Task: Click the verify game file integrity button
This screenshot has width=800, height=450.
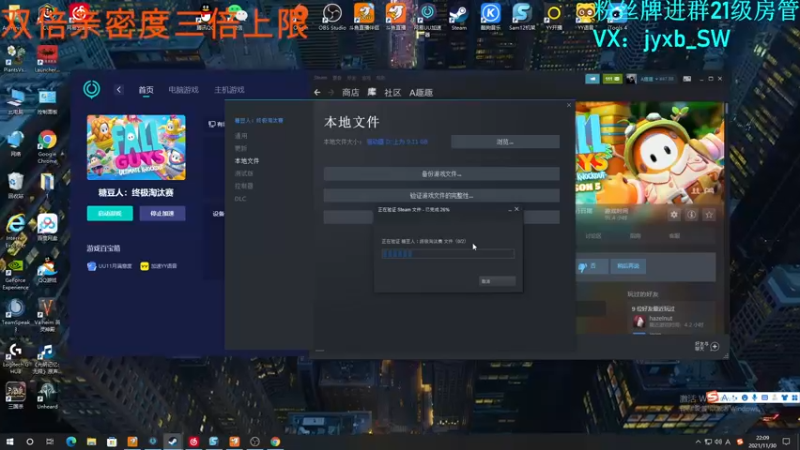Action: (441, 195)
